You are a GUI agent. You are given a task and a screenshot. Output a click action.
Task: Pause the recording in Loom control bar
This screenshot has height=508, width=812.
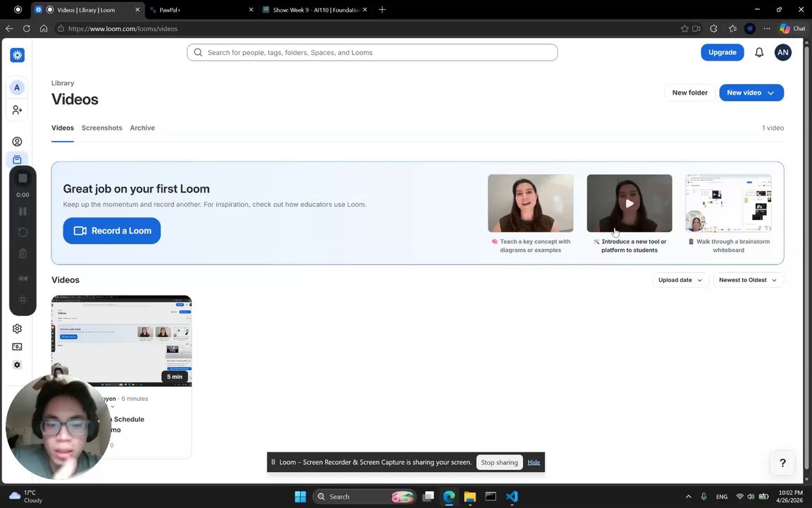(23, 212)
